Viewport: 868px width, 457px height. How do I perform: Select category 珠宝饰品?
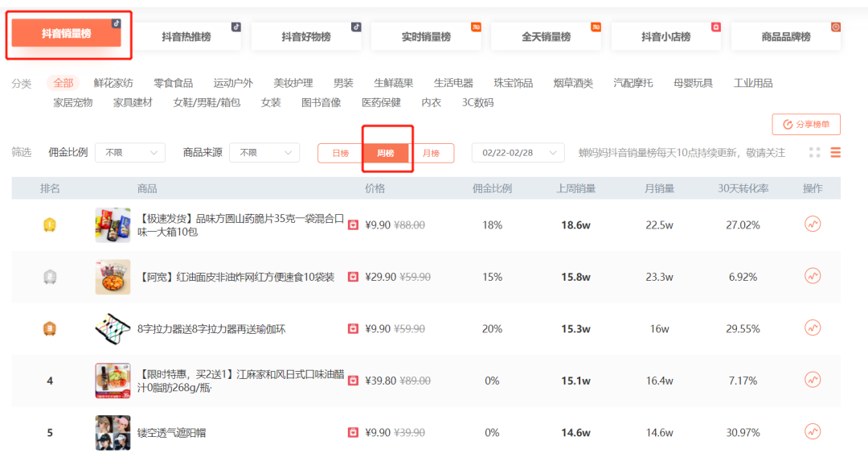(x=513, y=83)
